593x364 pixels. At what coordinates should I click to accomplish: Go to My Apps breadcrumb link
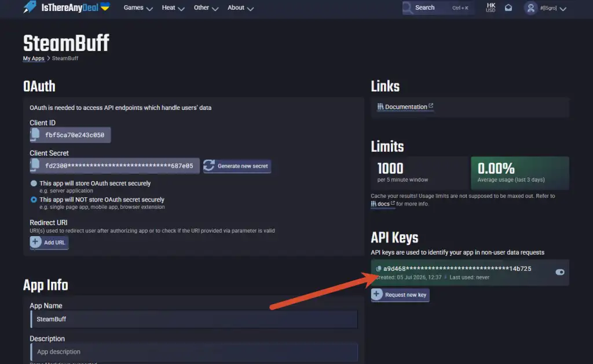34,58
